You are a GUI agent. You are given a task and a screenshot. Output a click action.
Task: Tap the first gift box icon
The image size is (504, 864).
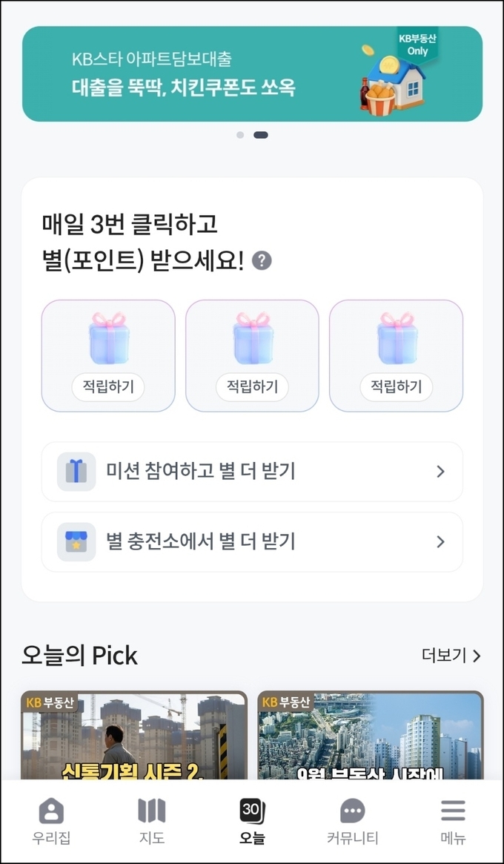coord(109,338)
